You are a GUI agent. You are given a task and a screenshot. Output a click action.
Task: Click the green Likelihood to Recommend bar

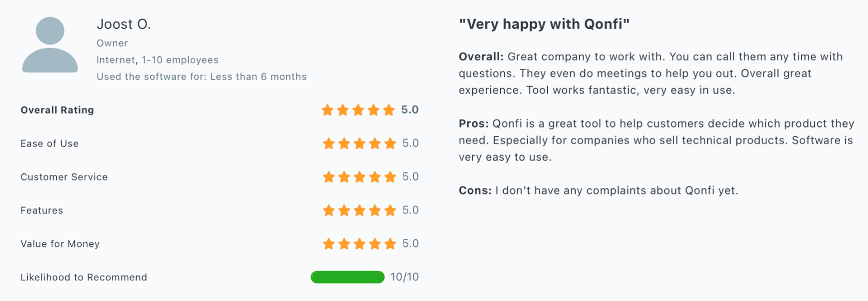347,277
